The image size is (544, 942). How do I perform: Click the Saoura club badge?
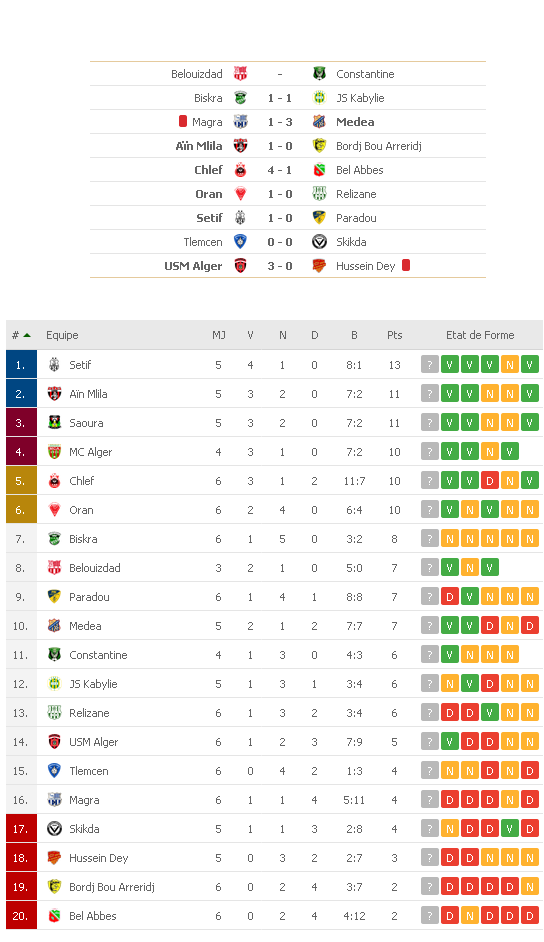point(54,422)
